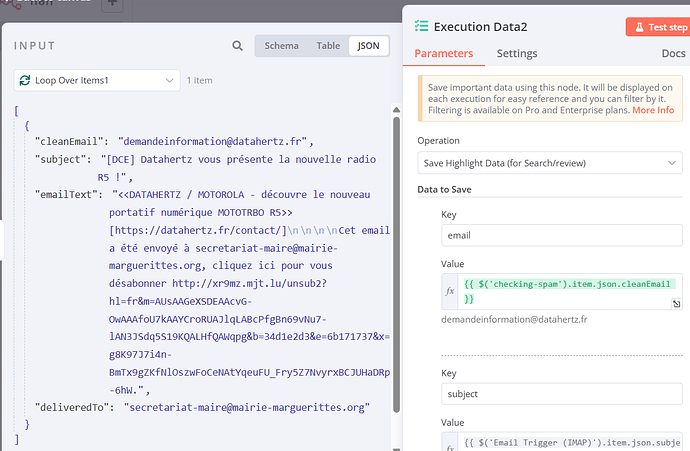Viewport: 690px width, 451px height.
Task: Click the "secretariat-maire@mairie-marguerittes.org" deliveredTo value
Action: tap(247, 407)
